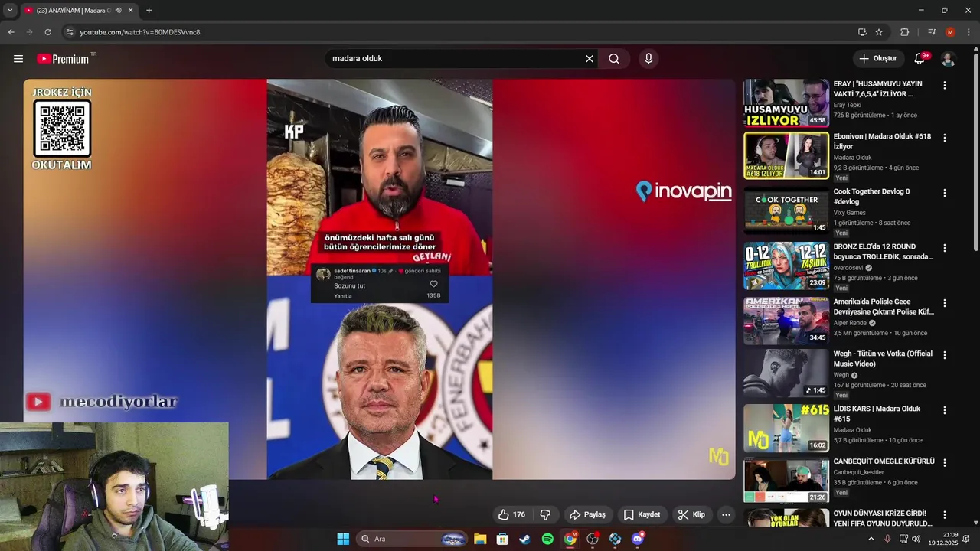980x551 pixels.
Task: Open options for Ebonivon Madara Olduk #618
Action: [944, 138]
